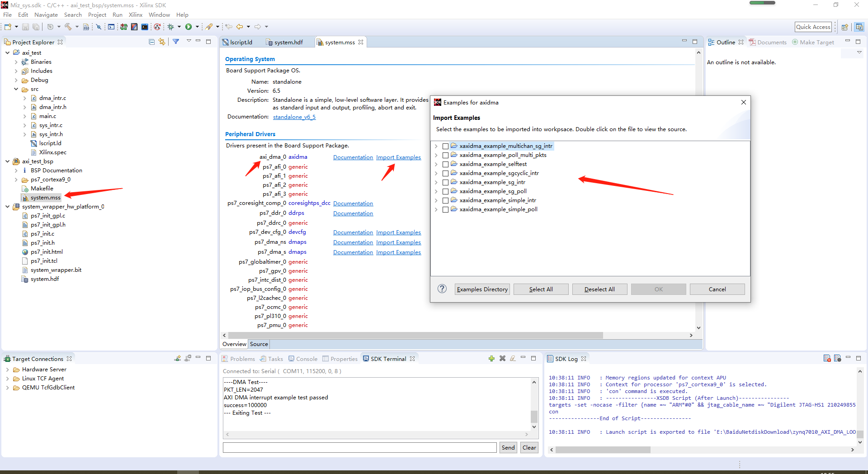
Task: Switch to the Source tab of system.mss
Action: (259, 344)
